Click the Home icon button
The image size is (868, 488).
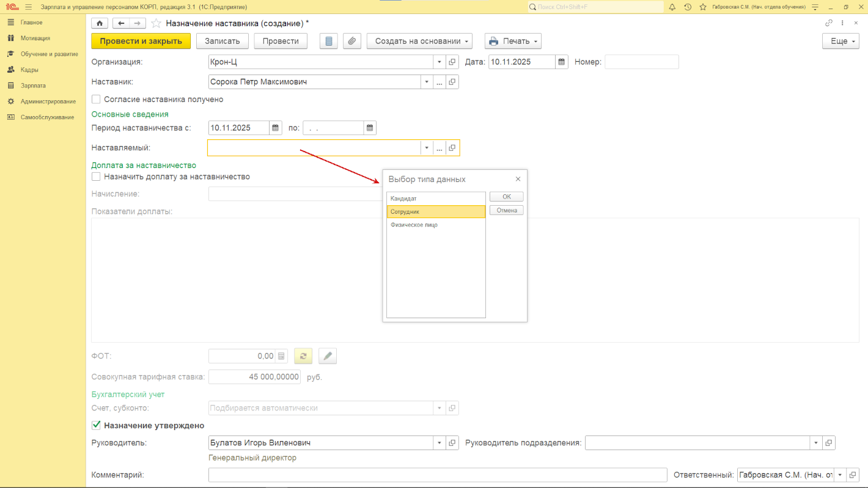click(x=99, y=23)
